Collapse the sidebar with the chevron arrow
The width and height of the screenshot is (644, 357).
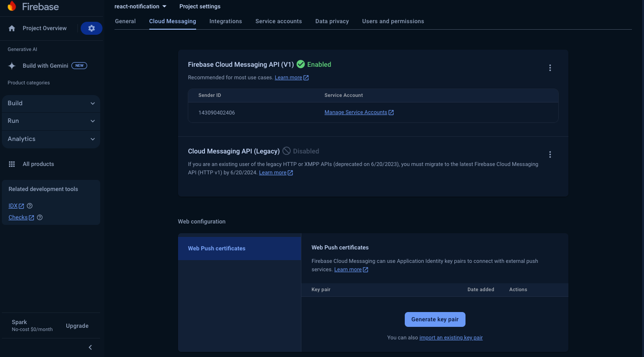[90, 347]
